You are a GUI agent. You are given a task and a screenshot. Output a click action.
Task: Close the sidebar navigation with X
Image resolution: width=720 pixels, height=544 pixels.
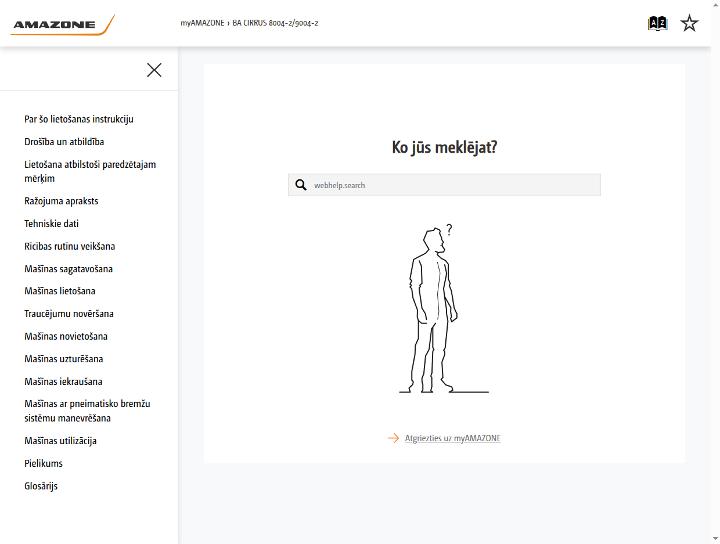coord(154,70)
